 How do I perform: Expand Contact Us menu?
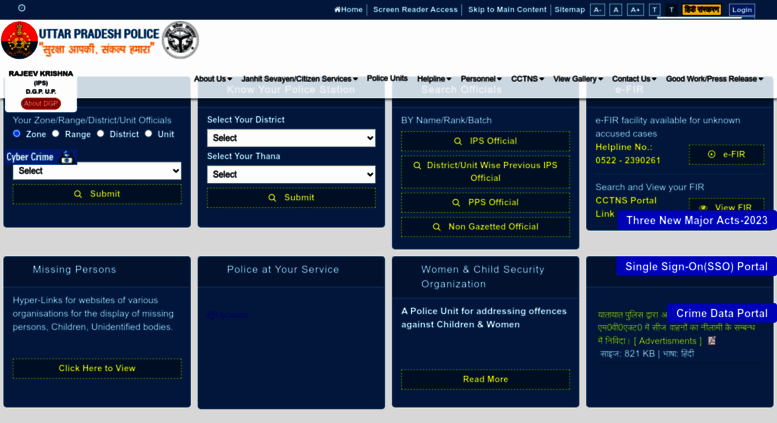(x=634, y=79)
